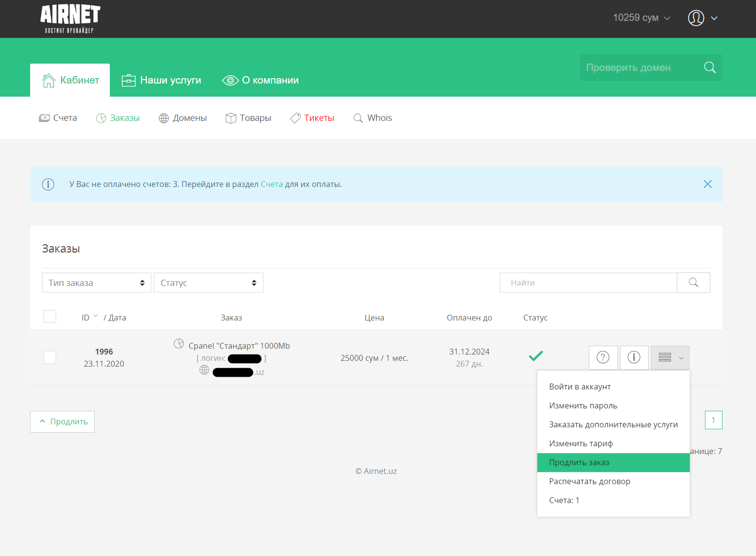Open the Счета section icon
Image resolution: width=756 pixels, height=556 pixels.
coord(44,118)
